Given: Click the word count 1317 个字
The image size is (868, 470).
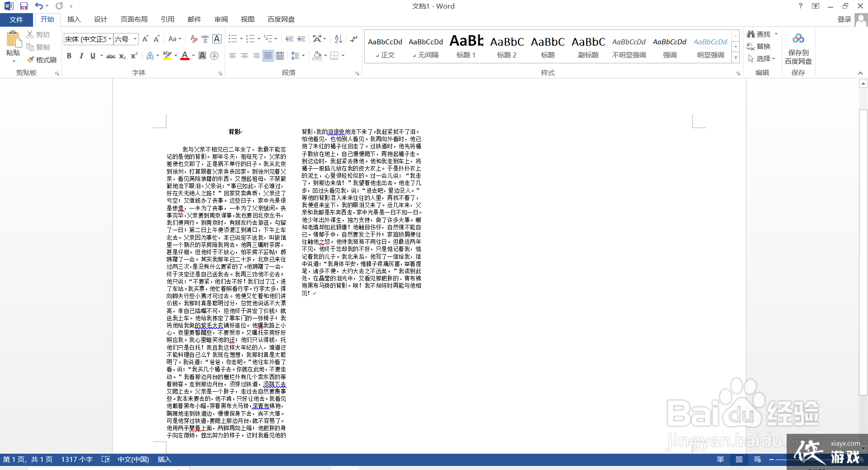Looking at the screenshot, I should coord(77,459).
